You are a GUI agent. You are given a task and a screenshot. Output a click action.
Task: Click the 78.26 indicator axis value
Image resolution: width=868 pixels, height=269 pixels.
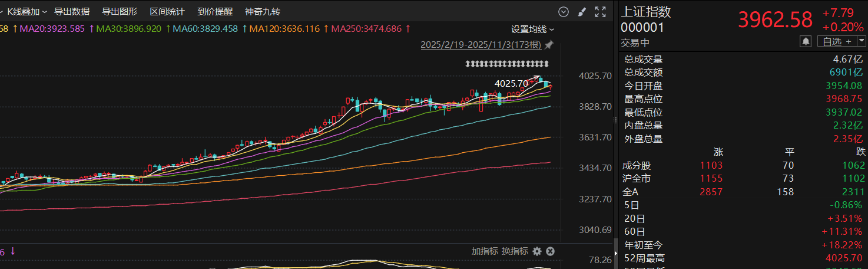point(600,260)
